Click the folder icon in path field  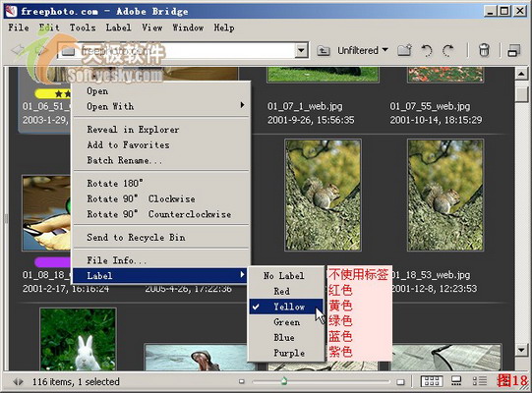[x=68, y=51]
